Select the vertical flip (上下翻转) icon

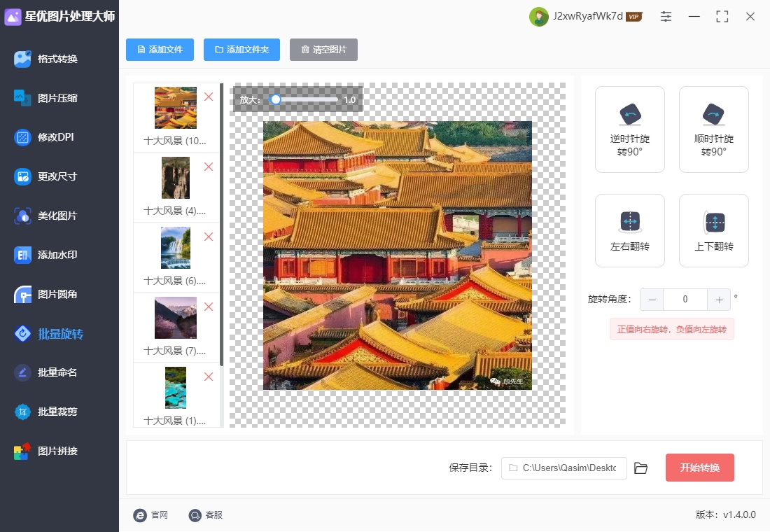714,222
